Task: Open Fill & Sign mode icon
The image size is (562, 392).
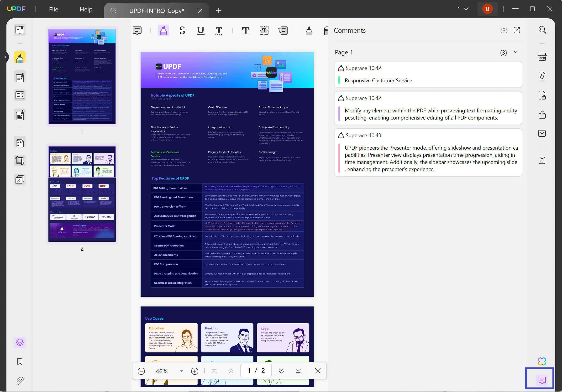Action: coord(20,115)
